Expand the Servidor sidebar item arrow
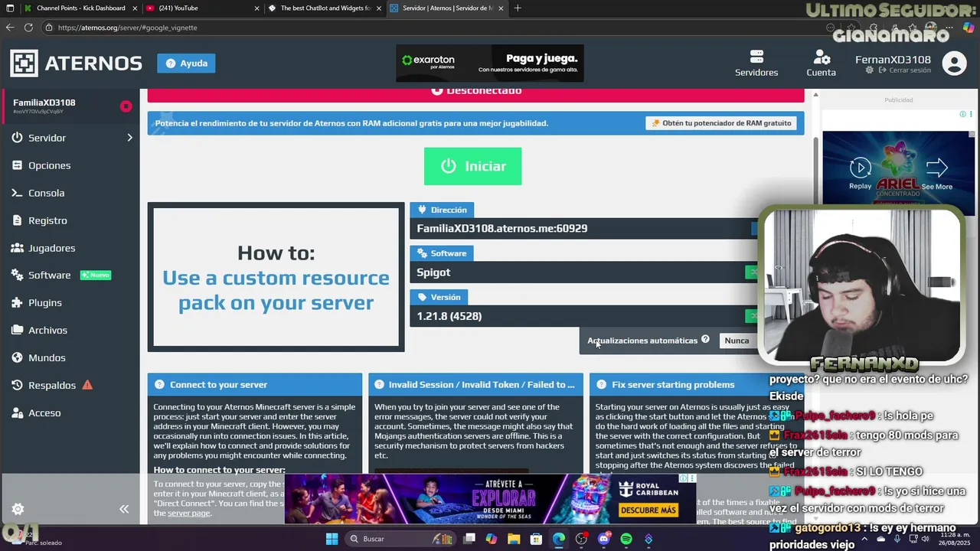Screen dimensions: 980x551 pyautogui.click(x=129, y=138)
